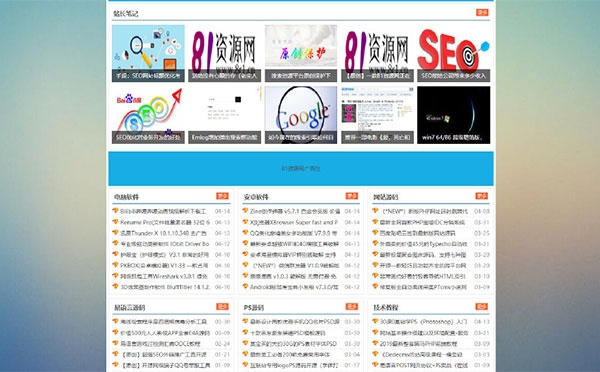Click the orange 更多 badge in 电脑软件 panel
Viewport: 600px width, 372px height.
tap(222, 196)
